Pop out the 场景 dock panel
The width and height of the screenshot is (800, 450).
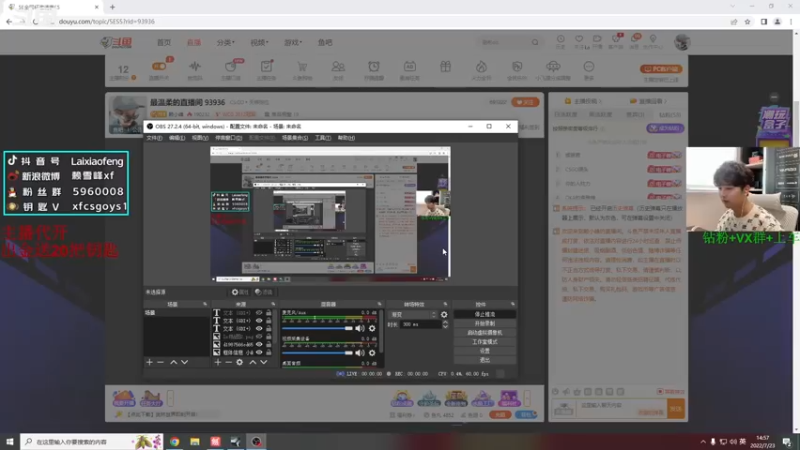205,304
